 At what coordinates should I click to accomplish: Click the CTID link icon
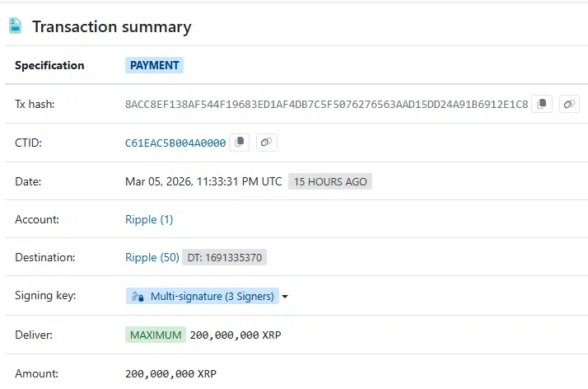266,143
